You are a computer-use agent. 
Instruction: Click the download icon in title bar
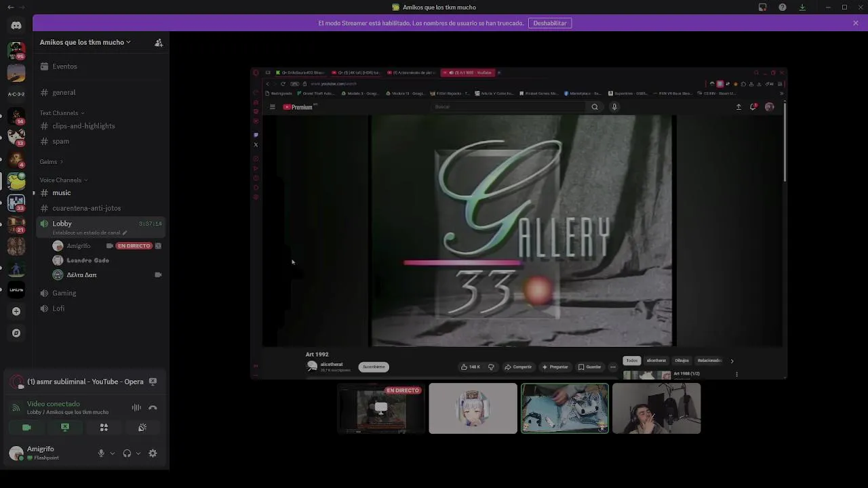(x=802, y=7)
